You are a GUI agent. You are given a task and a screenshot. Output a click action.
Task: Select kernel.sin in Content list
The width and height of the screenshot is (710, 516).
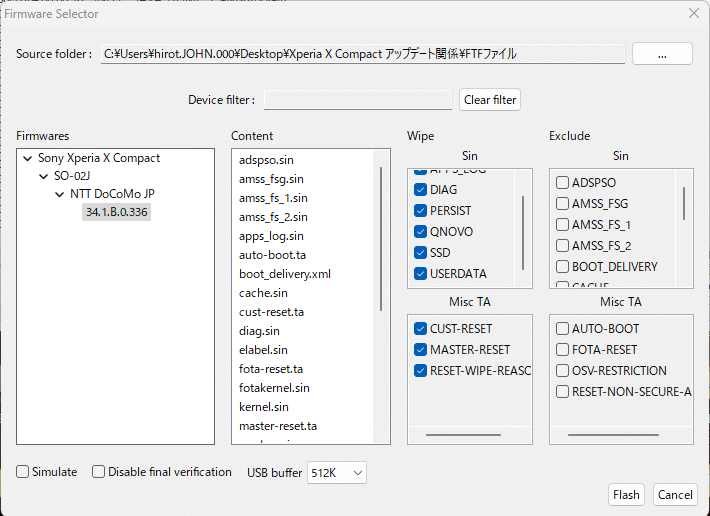(x=264, y=407)
